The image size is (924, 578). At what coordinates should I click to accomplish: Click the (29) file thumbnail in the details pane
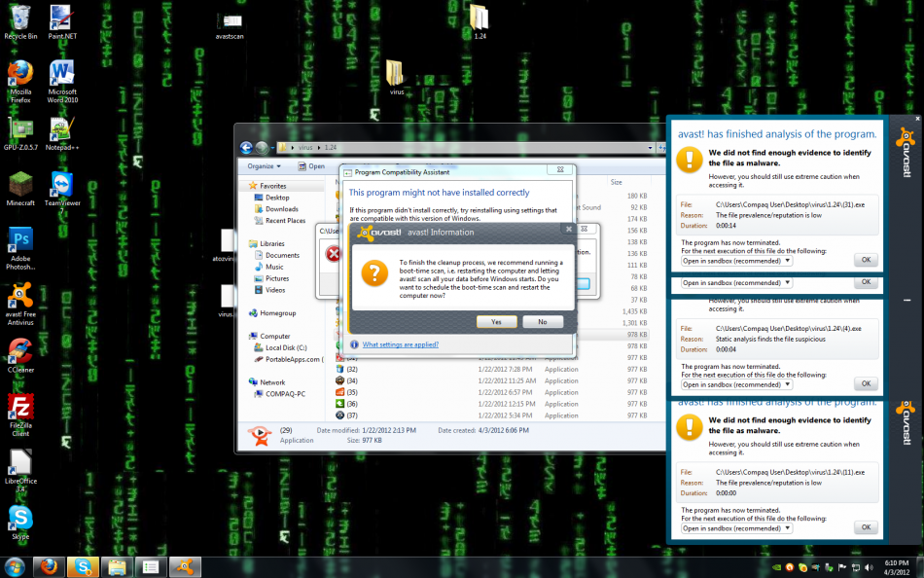[x=260, y=435]
